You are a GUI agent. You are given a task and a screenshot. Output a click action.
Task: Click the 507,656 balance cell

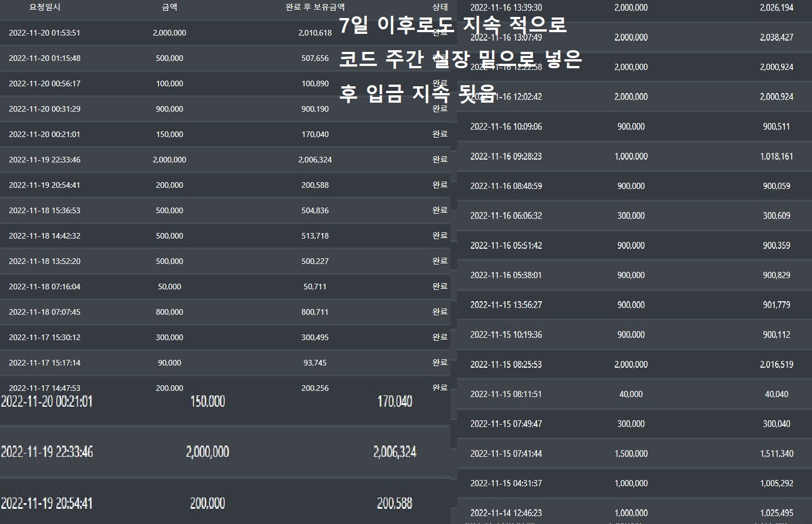pos(315,58)
